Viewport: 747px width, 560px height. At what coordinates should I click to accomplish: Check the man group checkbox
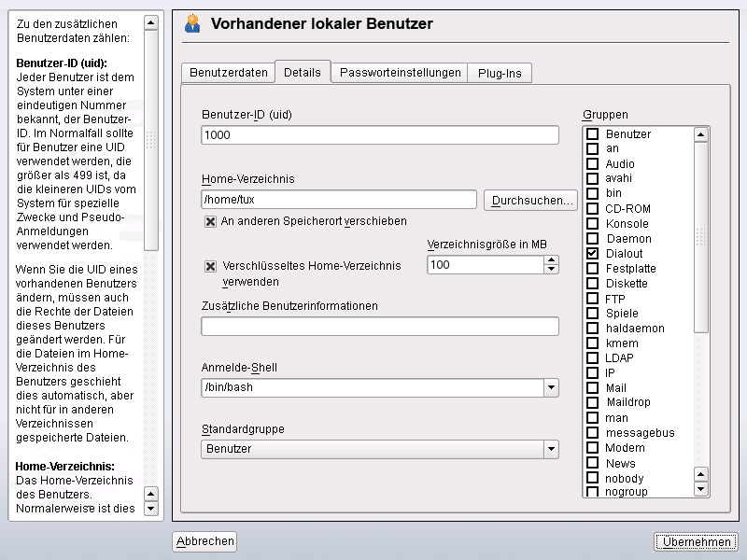[592, 417]
